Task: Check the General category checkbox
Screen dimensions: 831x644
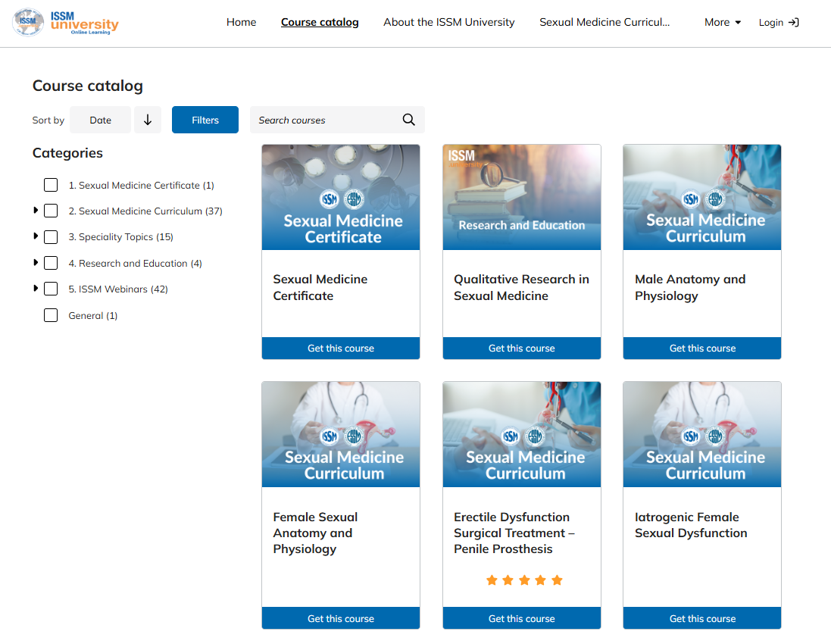Action: 51,315
